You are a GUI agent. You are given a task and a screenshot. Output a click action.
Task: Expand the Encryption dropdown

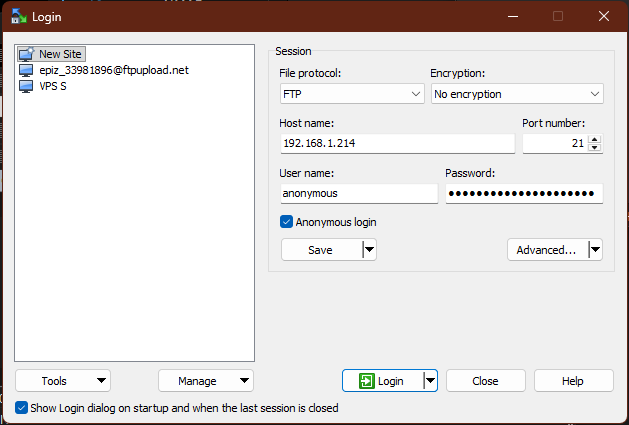[x=516, y=94]
